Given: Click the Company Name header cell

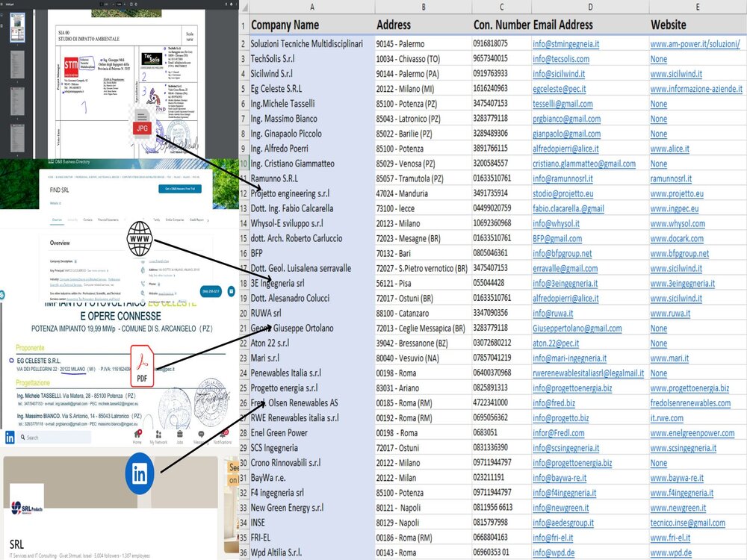Looking at the screenshot, I should 312,25.
